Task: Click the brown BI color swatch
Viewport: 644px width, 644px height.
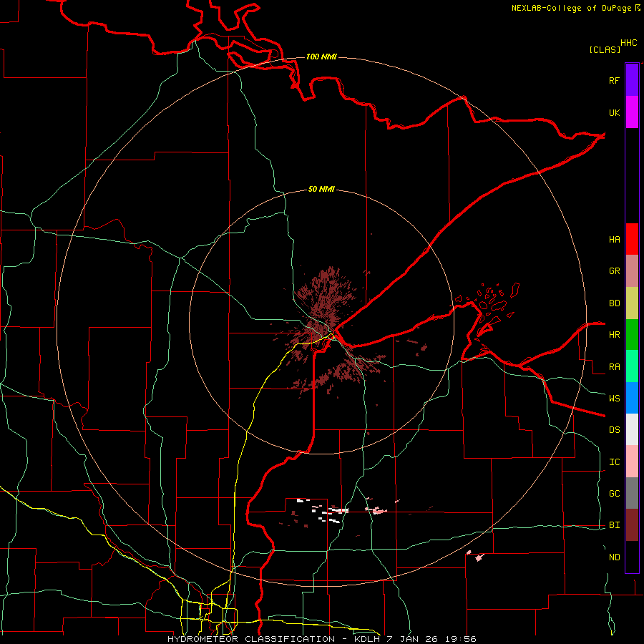Action: [x=632, y=525]
